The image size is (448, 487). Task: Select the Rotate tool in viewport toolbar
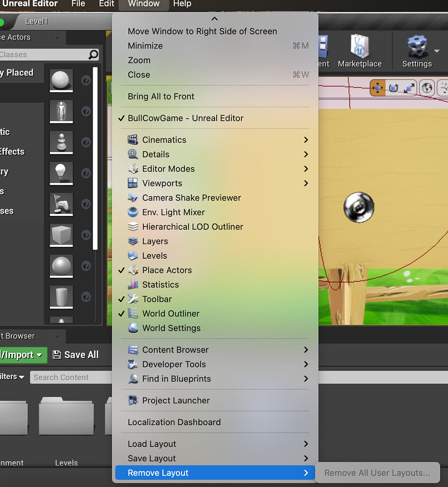[394, 88]
